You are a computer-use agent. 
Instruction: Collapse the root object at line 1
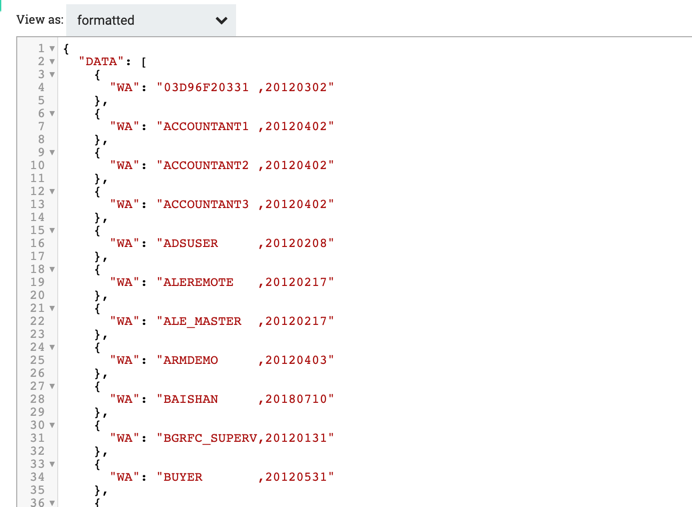pyautogui.click(x=52, y=49)
